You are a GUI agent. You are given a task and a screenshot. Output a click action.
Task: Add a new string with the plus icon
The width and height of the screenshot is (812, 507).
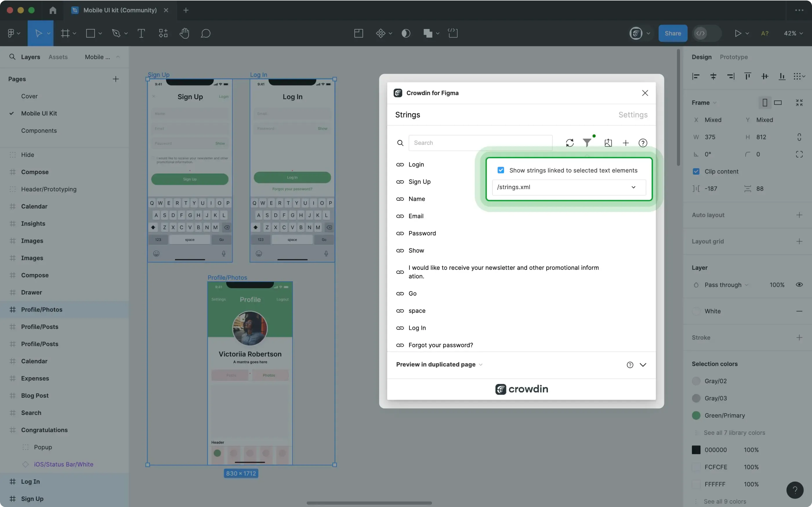(626, 142)
